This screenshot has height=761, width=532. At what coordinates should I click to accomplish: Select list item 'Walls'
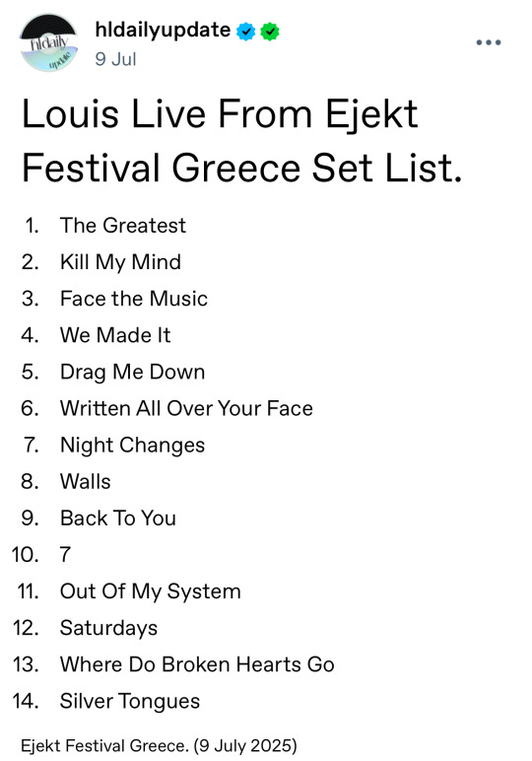(86, 482)
